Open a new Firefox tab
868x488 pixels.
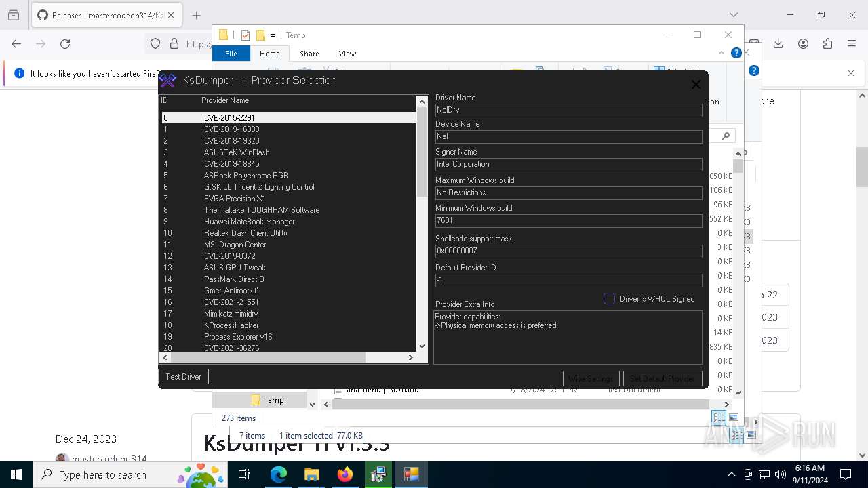point(197,15)
